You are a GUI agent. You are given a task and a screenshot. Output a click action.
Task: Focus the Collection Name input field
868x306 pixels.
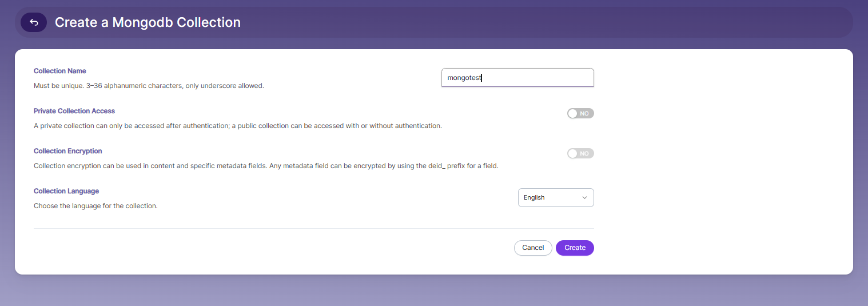coord(517,77)
